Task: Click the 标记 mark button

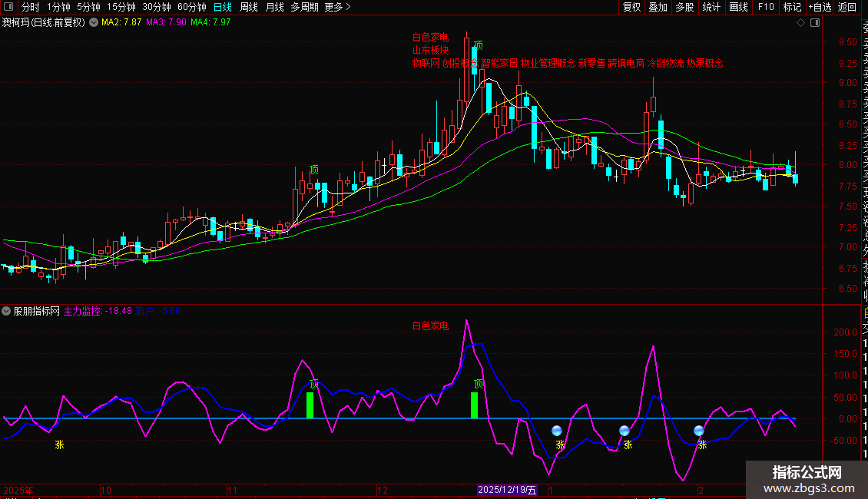Action: point(792,7)
